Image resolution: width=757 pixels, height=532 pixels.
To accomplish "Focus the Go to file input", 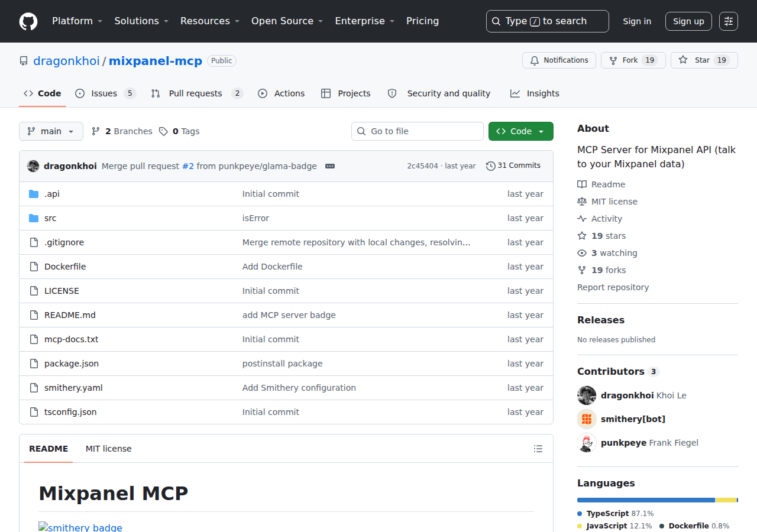I will (x=418, y=131).
